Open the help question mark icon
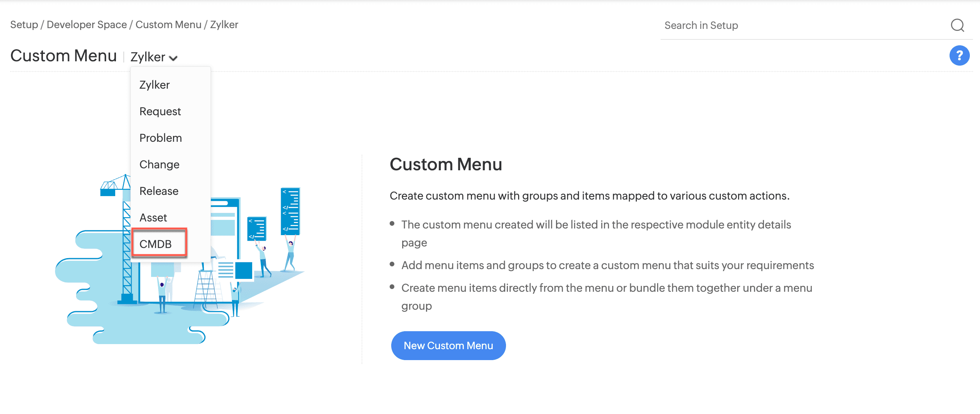This screenshot has width=980, height=414. click(959, 55)
